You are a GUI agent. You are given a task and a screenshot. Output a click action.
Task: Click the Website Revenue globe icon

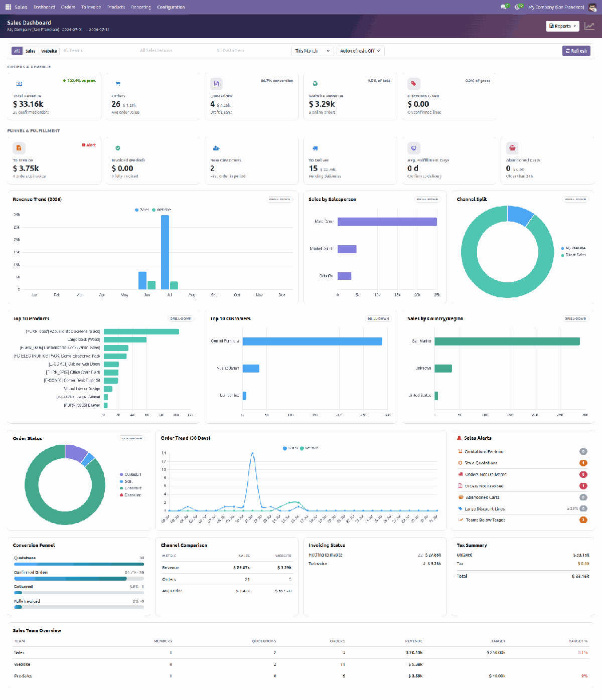(x=315, y=84)
